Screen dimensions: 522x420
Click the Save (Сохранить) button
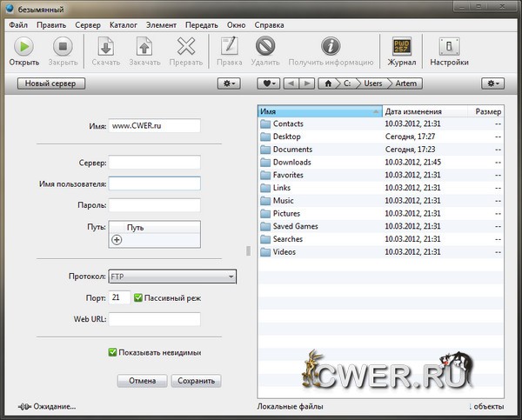196,381
